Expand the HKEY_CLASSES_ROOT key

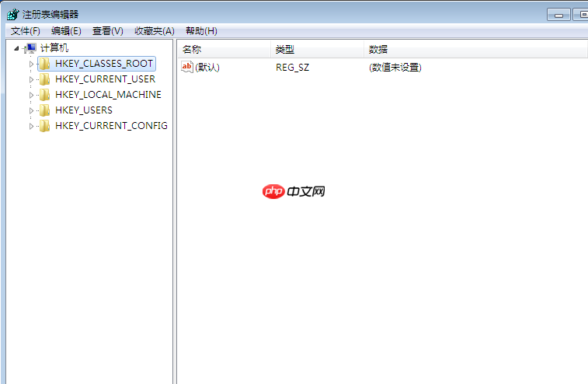click(32, 65)
